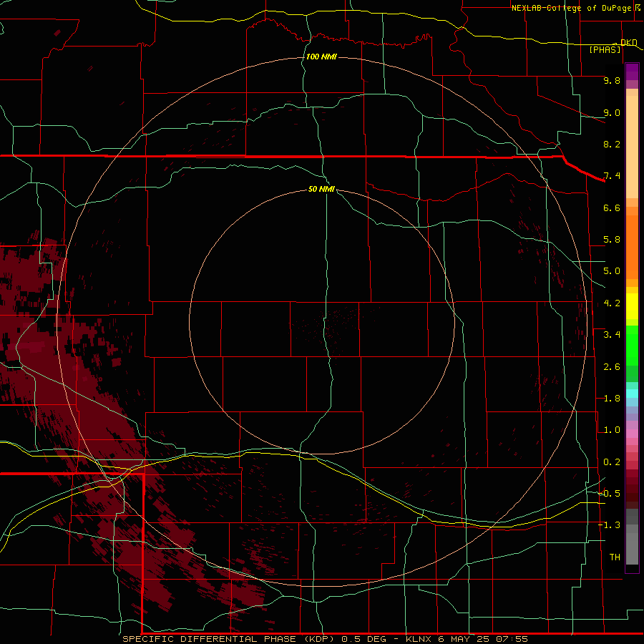Click the "0.5 DEG" elevation text
644x644 pixels.
tap(364, 639)
